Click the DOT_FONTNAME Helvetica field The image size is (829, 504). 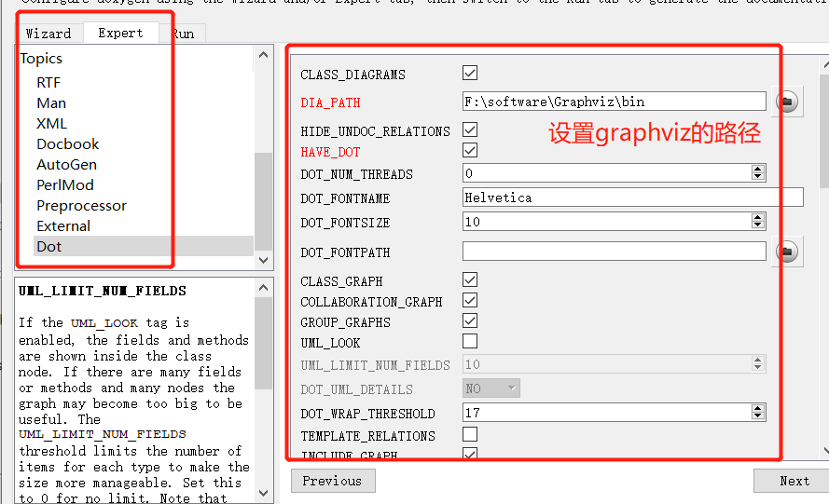[633, 198]
